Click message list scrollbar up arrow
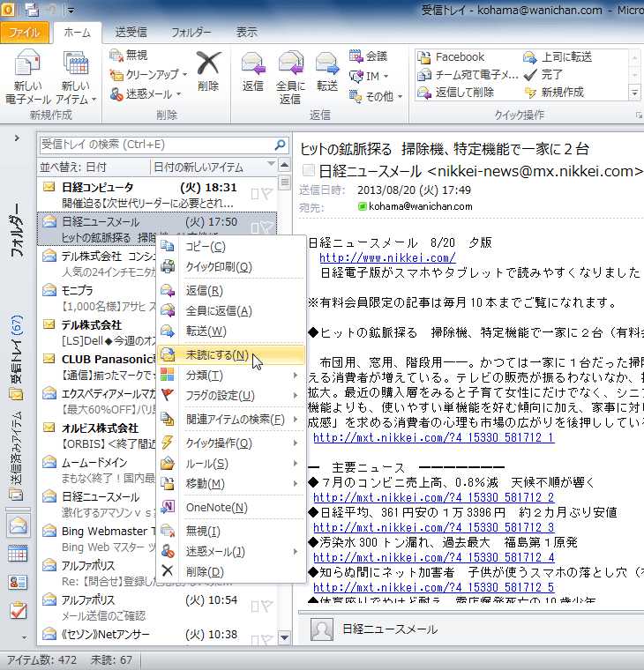 (x=284, y=165)
